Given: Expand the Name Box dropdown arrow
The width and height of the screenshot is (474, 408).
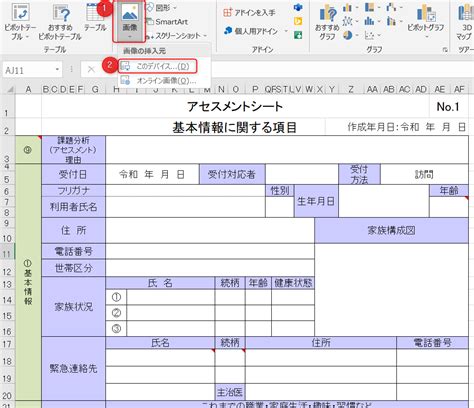Looking at the screenshot, I should click(57, 70).
